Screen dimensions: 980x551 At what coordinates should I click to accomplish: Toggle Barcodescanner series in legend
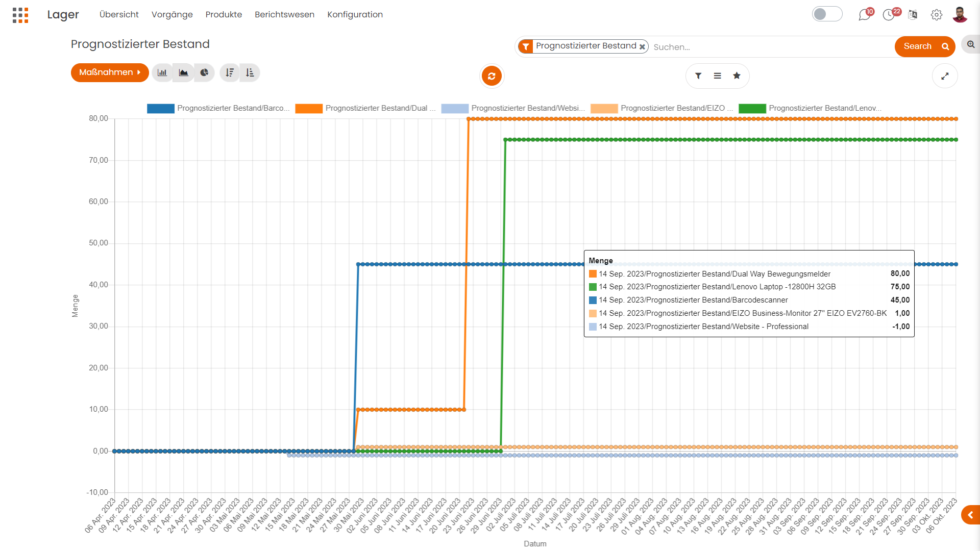(x=218, y=108)
